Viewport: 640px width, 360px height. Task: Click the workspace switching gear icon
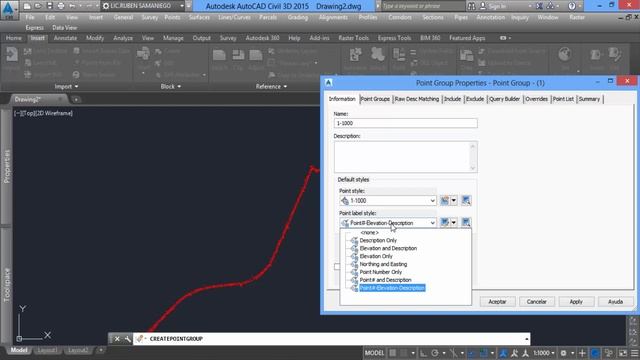(564, 353)
